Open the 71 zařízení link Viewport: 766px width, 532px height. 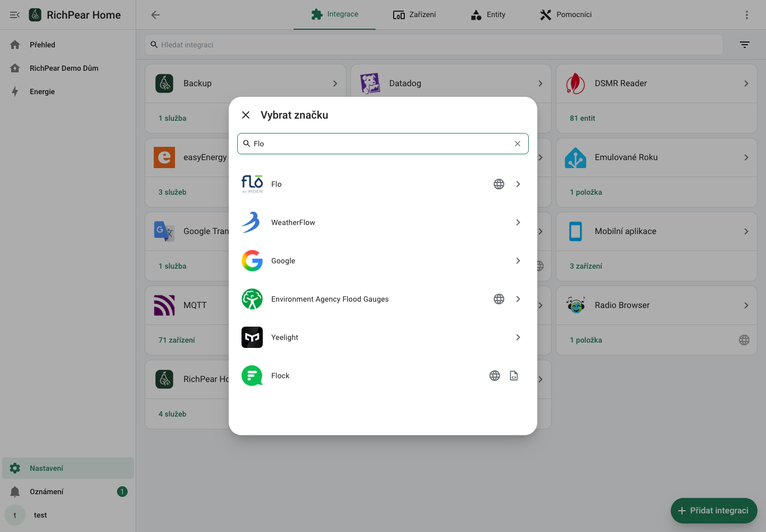coord(177,340)
